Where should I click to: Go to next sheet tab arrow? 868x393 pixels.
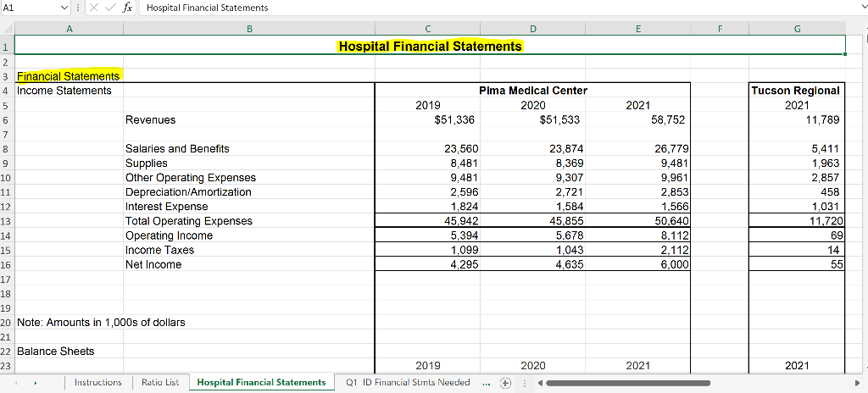point(36,383)
